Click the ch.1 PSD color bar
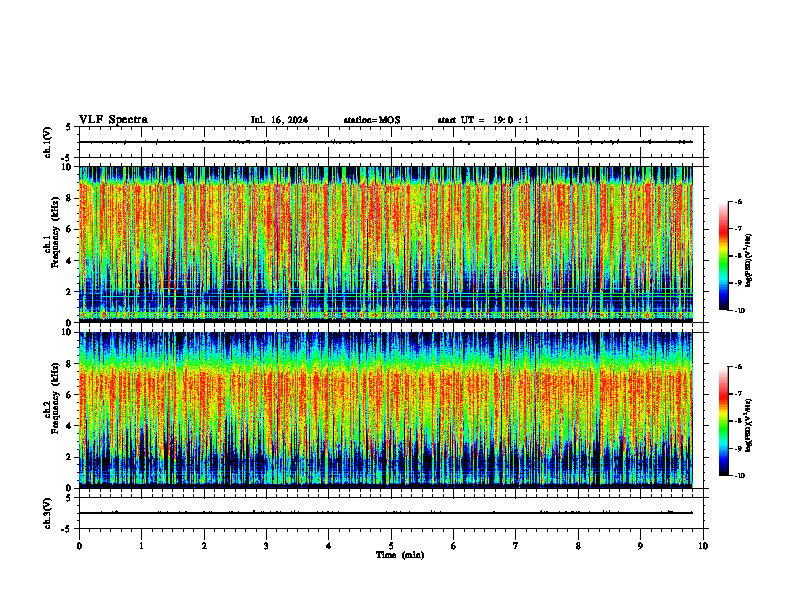 point(723,256)
